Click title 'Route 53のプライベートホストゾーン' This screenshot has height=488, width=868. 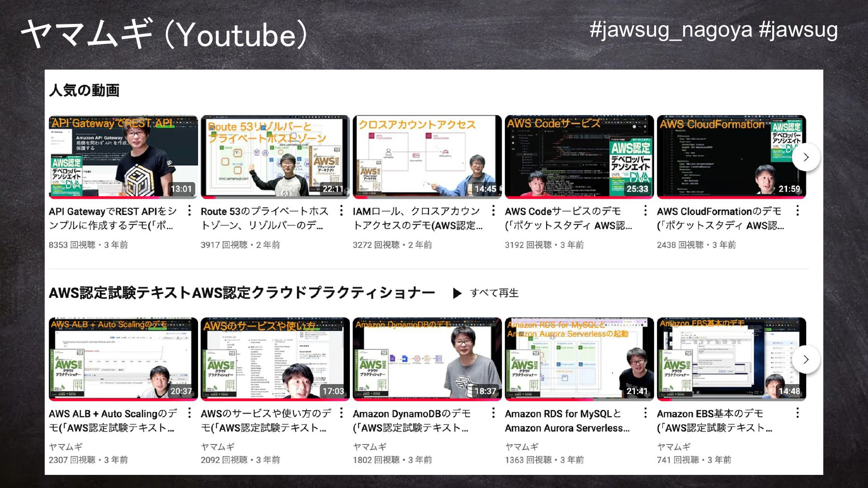tap(265, 218)
